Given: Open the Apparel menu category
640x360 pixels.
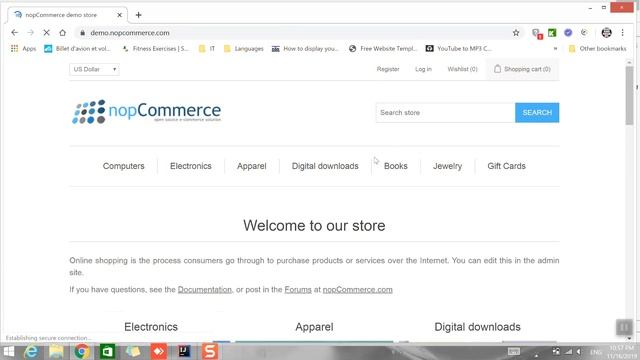Looking at the screenshot, I should (x=251, y=166).
